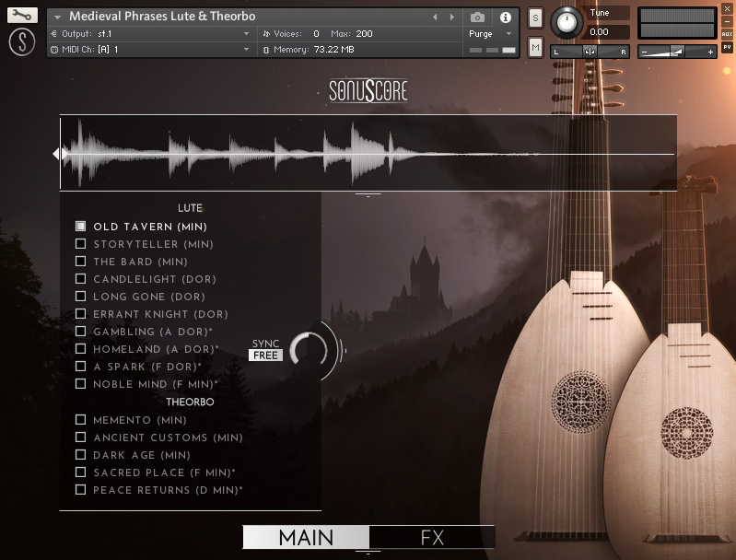Click the PV button in header
This screenshot has width=736, height=560.
(x=727, y=47)
